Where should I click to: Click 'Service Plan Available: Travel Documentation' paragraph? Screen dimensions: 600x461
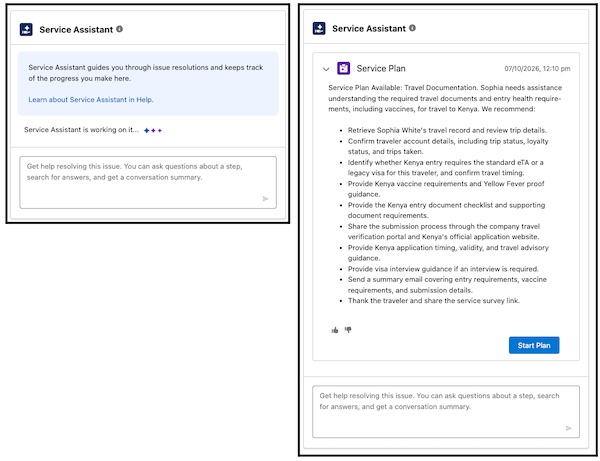[445, 99]
